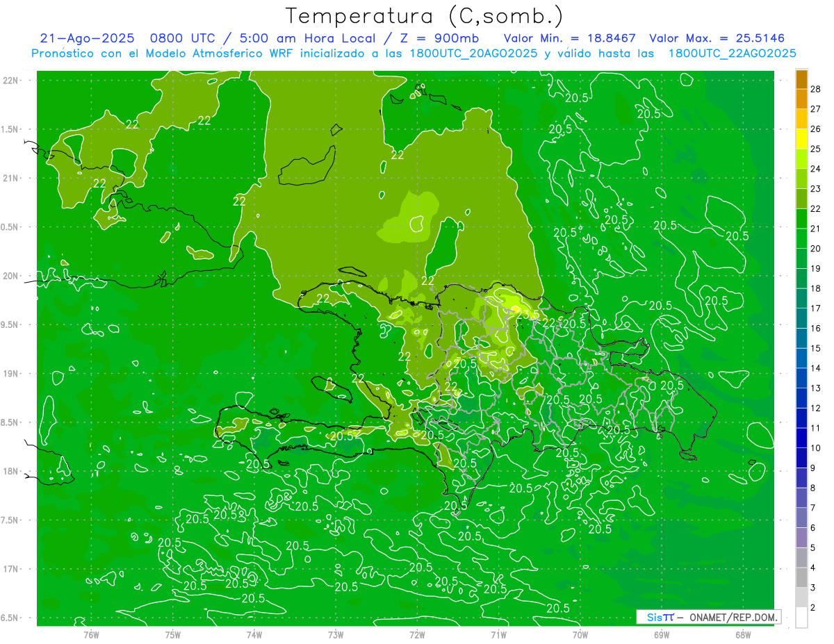
Task: Click the legend swatch between 27 and 28
Action: click(x=801, y=99)
